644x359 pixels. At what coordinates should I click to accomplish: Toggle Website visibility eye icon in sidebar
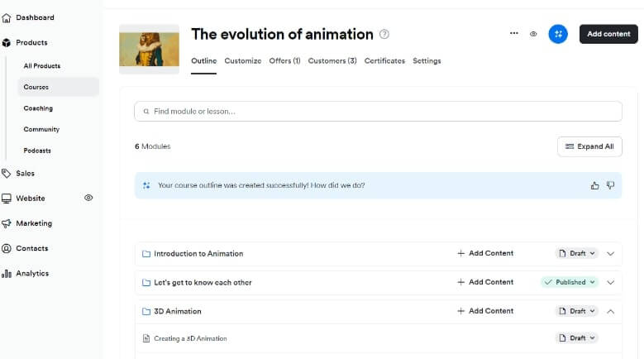click(88, 198)
